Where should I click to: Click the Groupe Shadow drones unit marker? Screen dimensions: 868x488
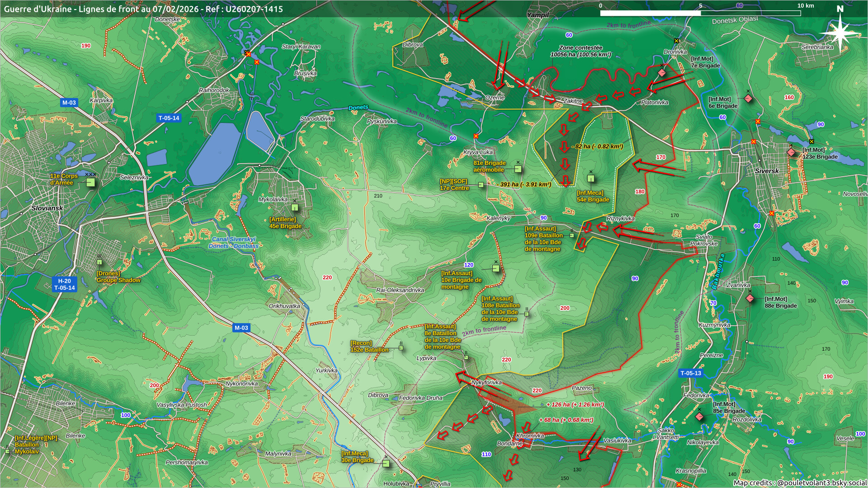(99, 262)
